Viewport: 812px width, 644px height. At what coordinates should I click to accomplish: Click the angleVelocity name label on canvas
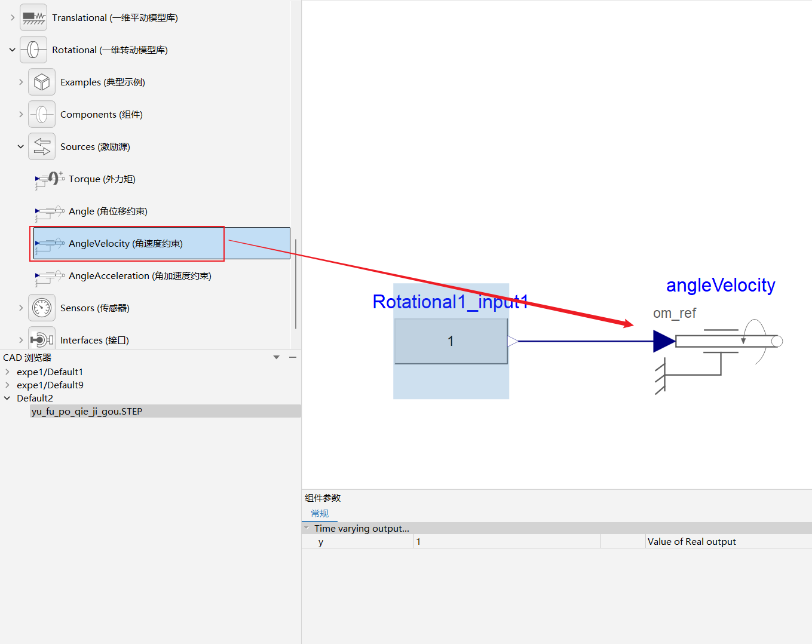[721, 285]
